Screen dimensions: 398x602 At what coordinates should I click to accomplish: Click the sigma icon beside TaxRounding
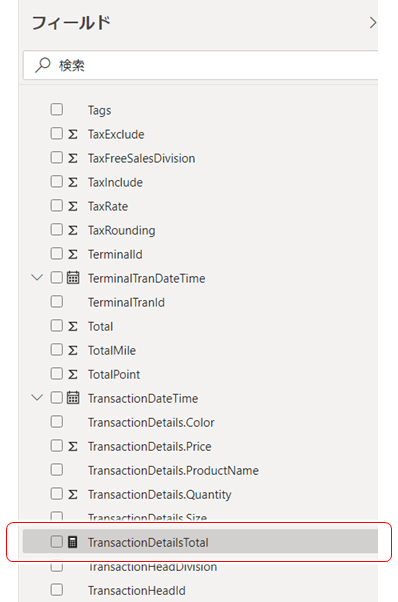click(73, 230)
